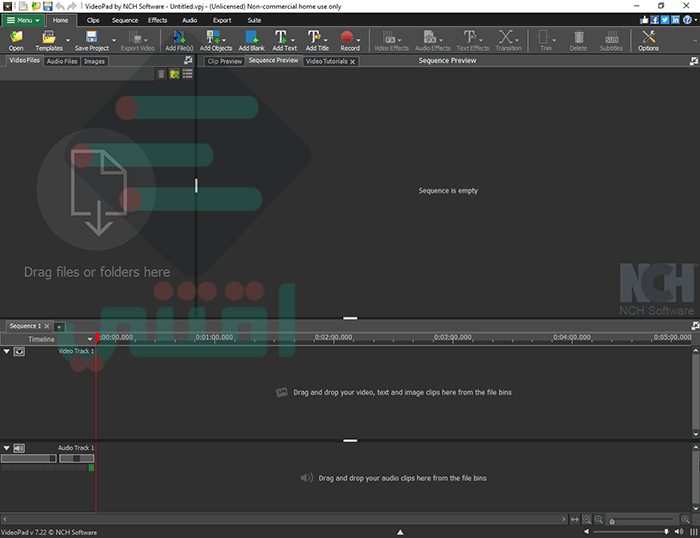Image resolution: width=700 pixels, height=538 pixels.
Task: Open the green Menu dropdown
Action: tap(23, 20)
